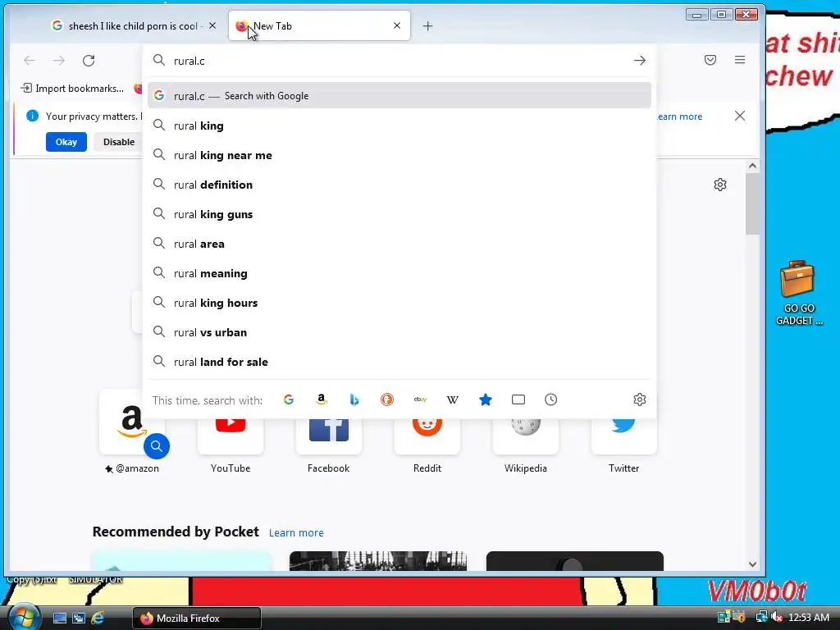Choose the 'rural land for sale' suggestion
The height and width of the screenshot is (630, 840).
point(399,362)
